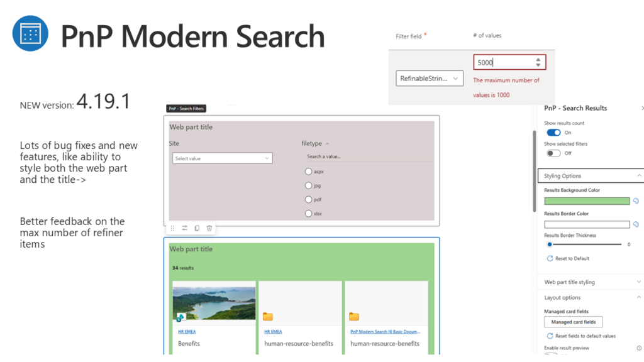Image resolution: width=644 pixels, height=362 pixels.
Task: Increase the # of values with the up arrow
Action: 538,60
